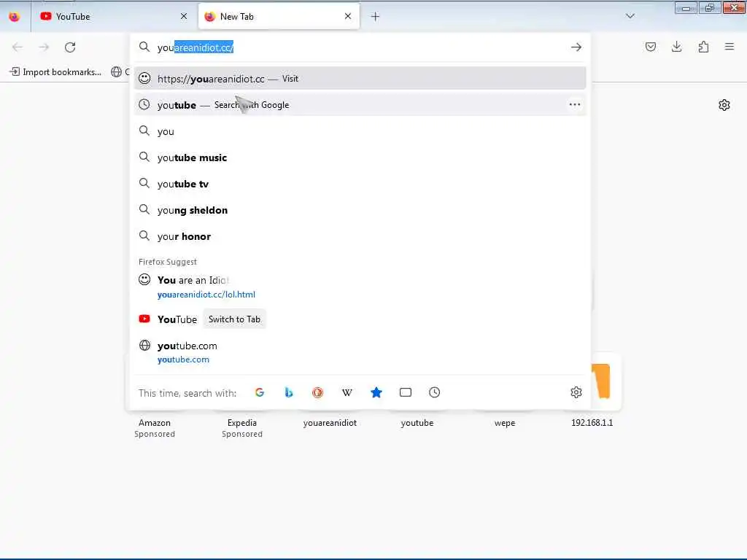This screenshot has width=747, height=560.
Task: Choose the 'you' search suggestion
Action: [x=360, y=131]
